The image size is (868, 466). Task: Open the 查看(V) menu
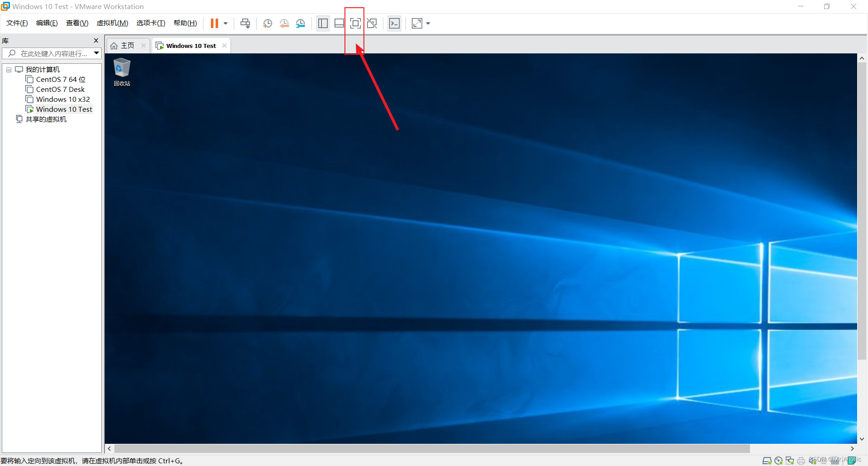tap(77, 23)
